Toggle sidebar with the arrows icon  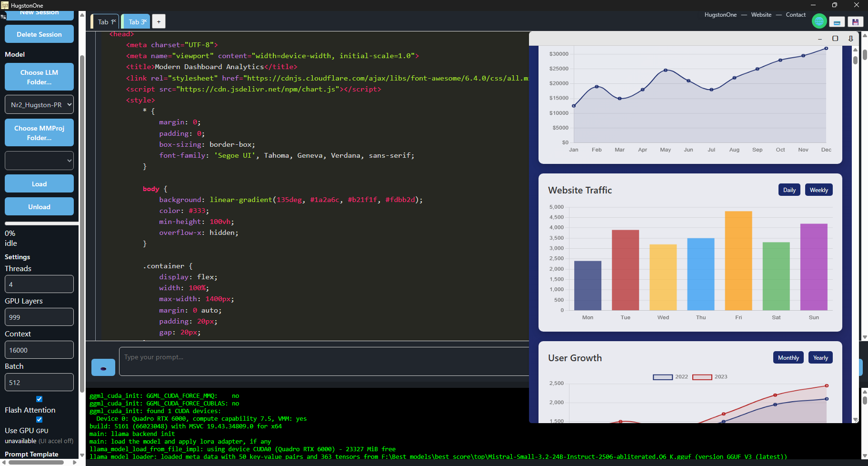point(3,16)
